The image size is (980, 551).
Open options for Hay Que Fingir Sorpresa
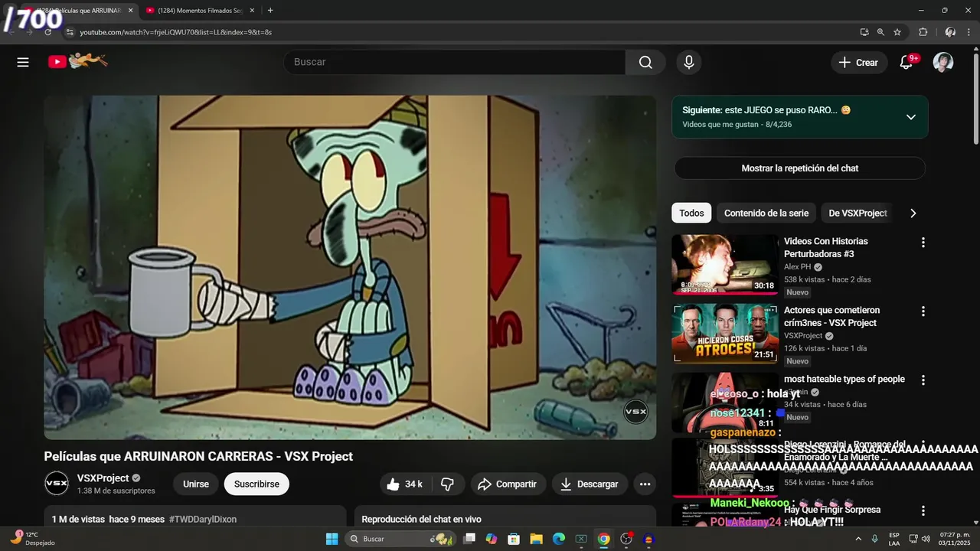pos(923,510)
